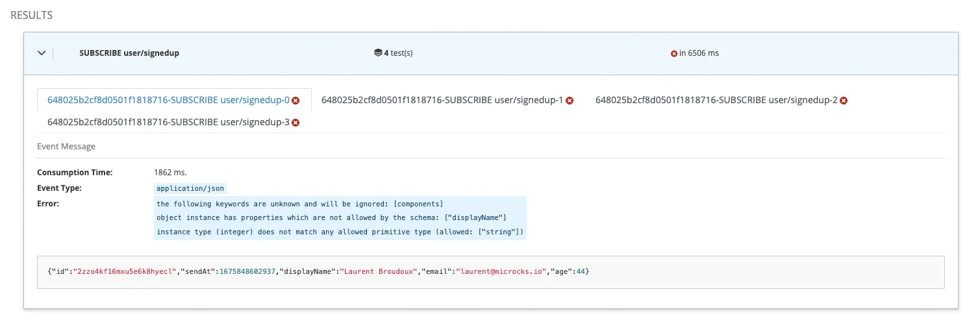This screenshot has height=331, width=980.
Task: Click the unknown keywords [components] error line
Action: pos(299,204)
